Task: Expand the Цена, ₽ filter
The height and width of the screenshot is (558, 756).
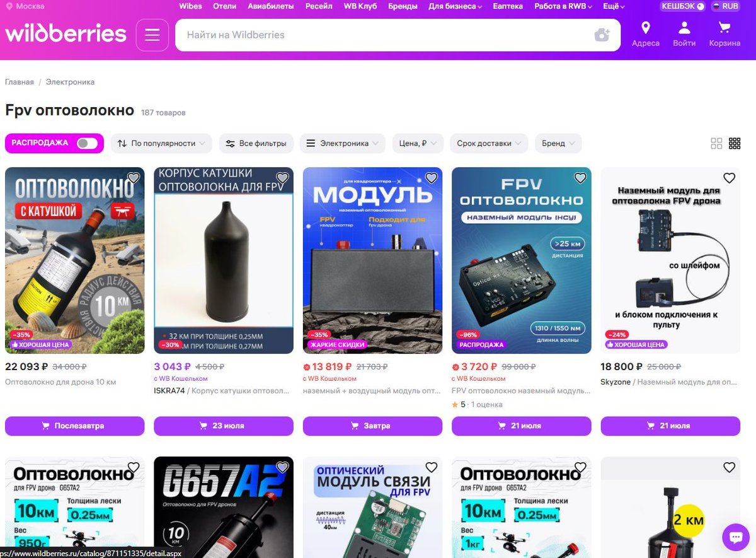Action: click(418, 143)
